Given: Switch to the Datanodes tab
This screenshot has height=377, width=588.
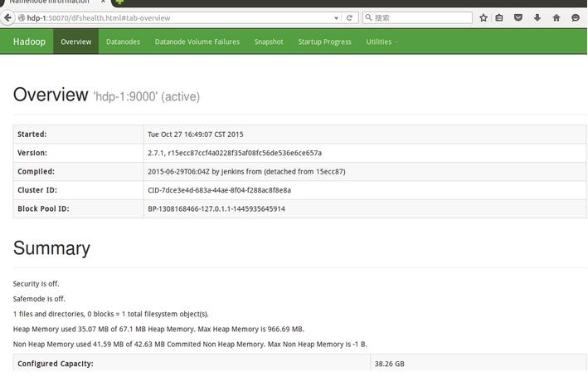Looking at the screenshot, I should (x=123, y=42).
